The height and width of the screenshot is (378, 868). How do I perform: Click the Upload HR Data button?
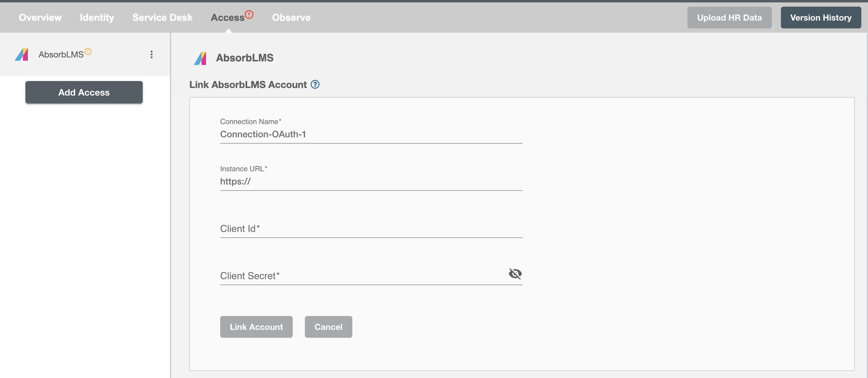(x=729, y=17)
